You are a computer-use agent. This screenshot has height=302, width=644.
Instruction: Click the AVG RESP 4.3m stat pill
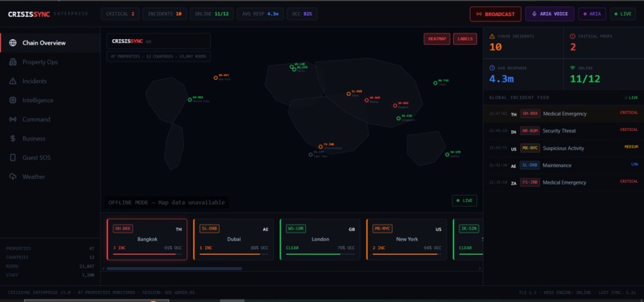260,14
